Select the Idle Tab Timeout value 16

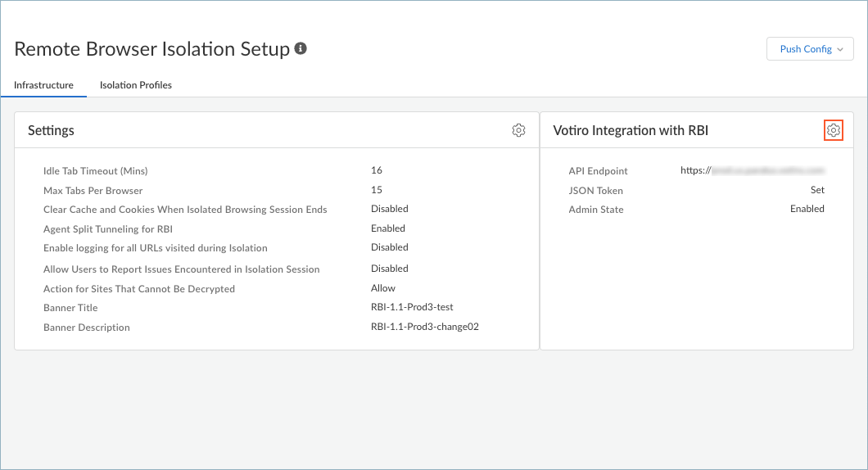377,170
